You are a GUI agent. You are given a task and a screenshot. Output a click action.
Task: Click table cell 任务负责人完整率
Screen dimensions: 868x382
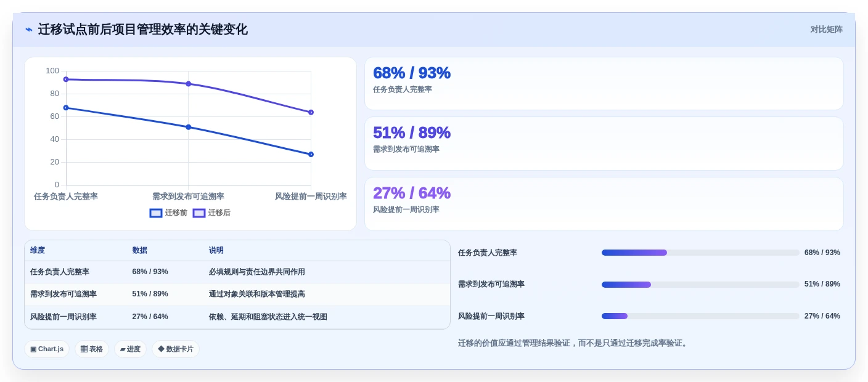point(60,272)
